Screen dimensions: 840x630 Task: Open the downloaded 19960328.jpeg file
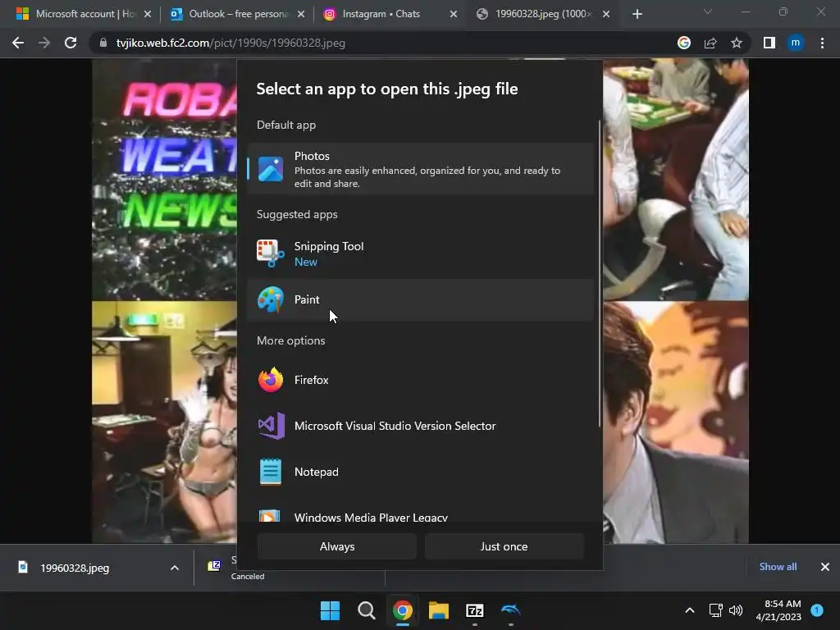(75, 568)
